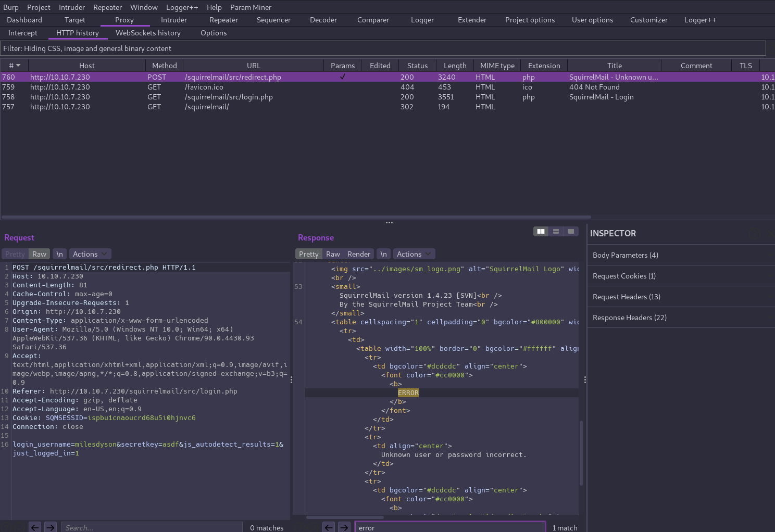
Task: Select Pretty view in Response panel
Action: [x=308, y=254]
